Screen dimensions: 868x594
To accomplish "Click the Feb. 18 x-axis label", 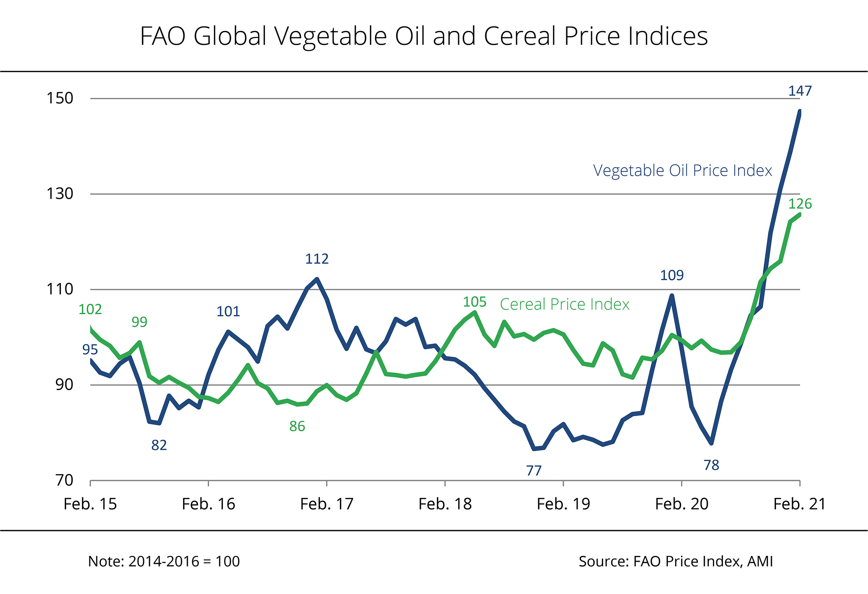I will click(445, 504).
